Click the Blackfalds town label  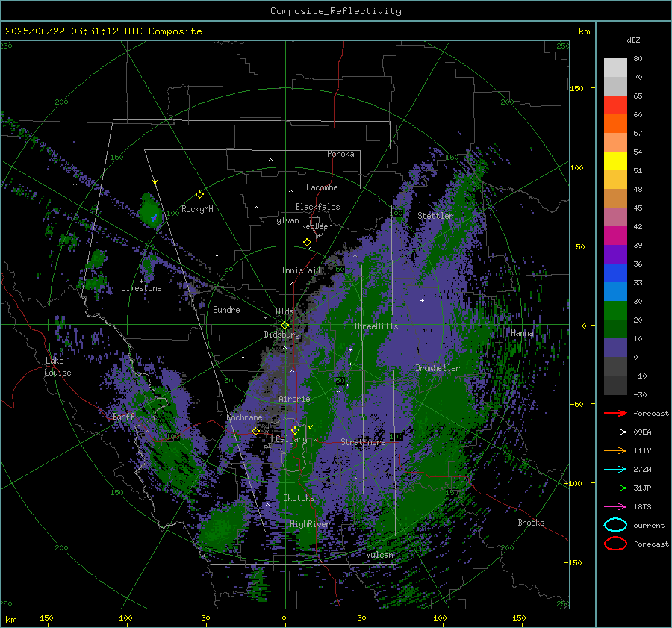[x=317, y=207]
